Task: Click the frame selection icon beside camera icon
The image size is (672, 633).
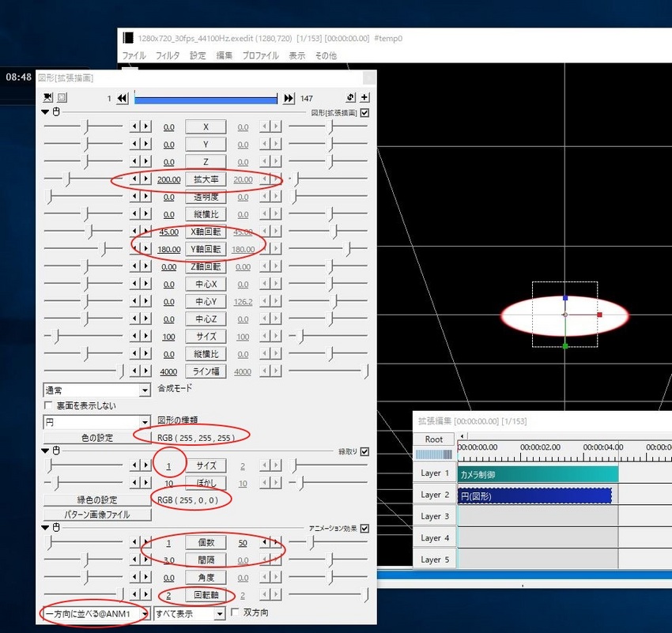Action: coord(62,98)
